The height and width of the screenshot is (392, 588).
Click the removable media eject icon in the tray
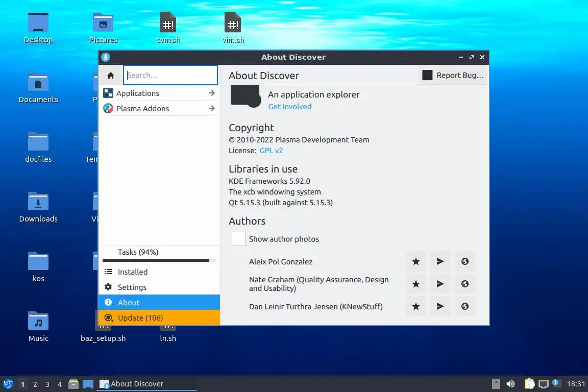496,384
